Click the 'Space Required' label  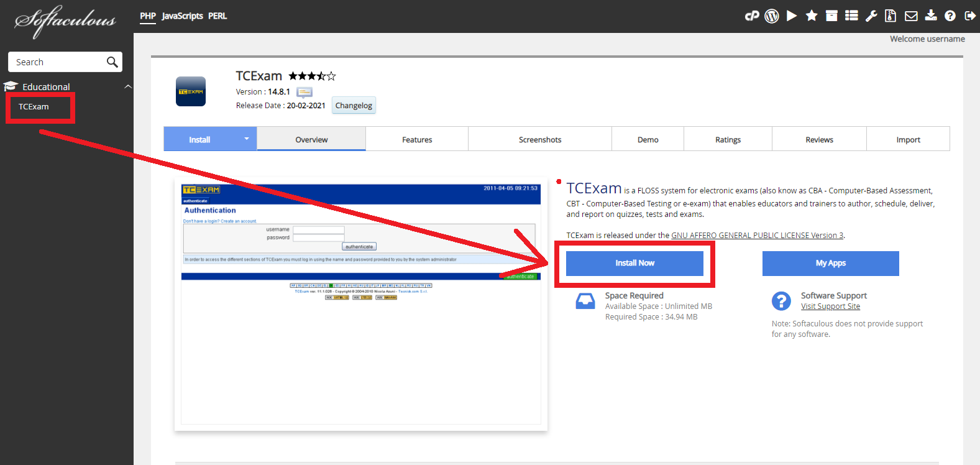pos(634,296)
